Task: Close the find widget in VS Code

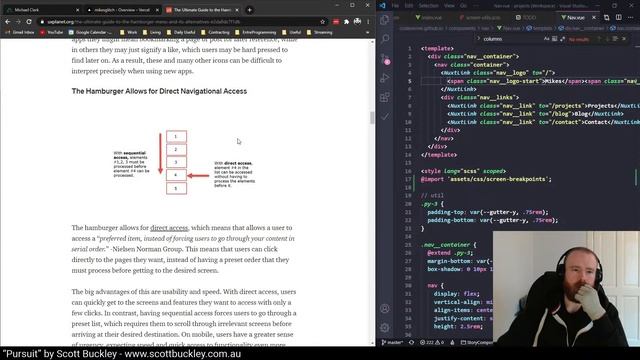Action: 624,39
